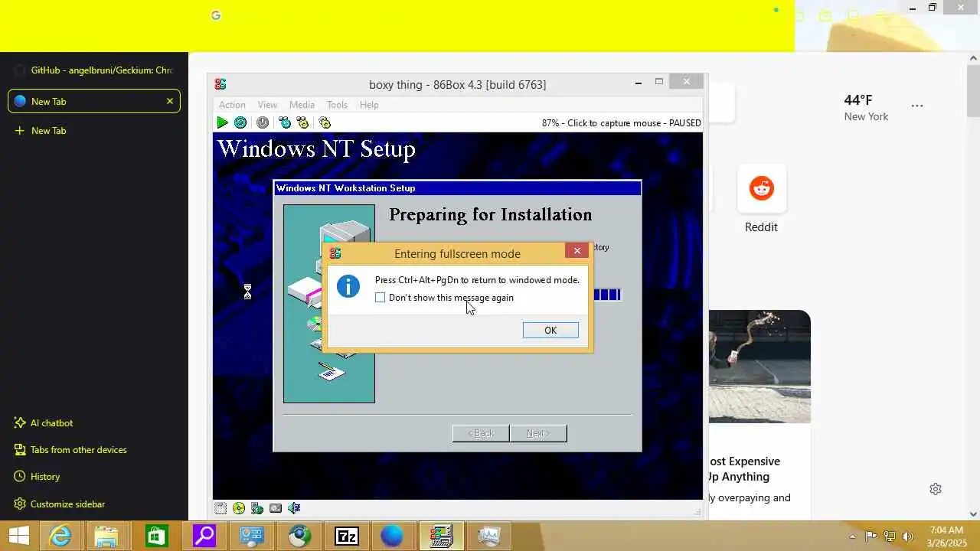The width and height of the screenshot is (980, 551).
Task: Click the 86Box icon in the fullscreen dialog title
Action: pos(335,253)
